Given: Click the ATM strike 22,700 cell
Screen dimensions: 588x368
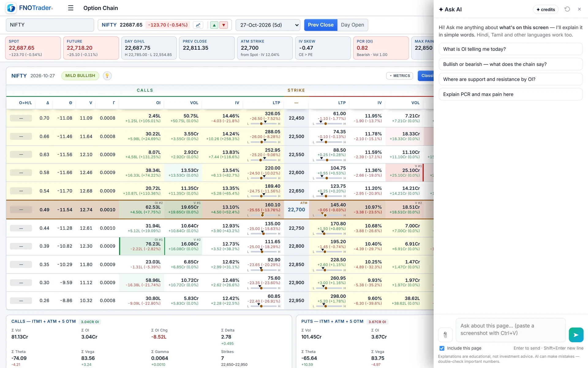Looking at the screenshot, I should tap(296, 209).
